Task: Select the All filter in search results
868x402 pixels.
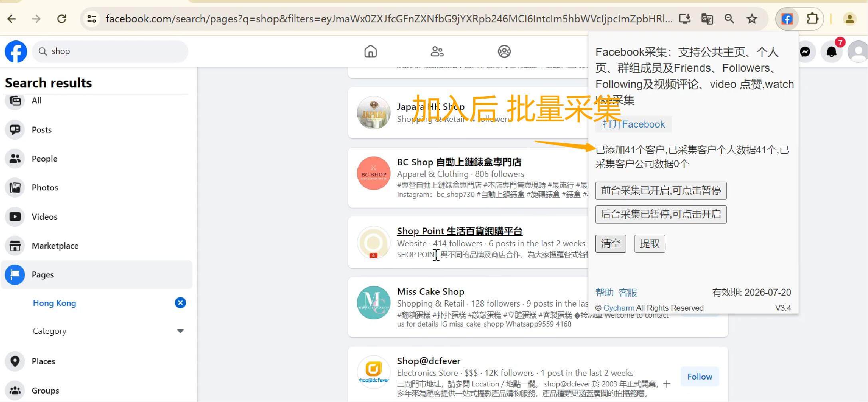Action: (x=97, y=101)
